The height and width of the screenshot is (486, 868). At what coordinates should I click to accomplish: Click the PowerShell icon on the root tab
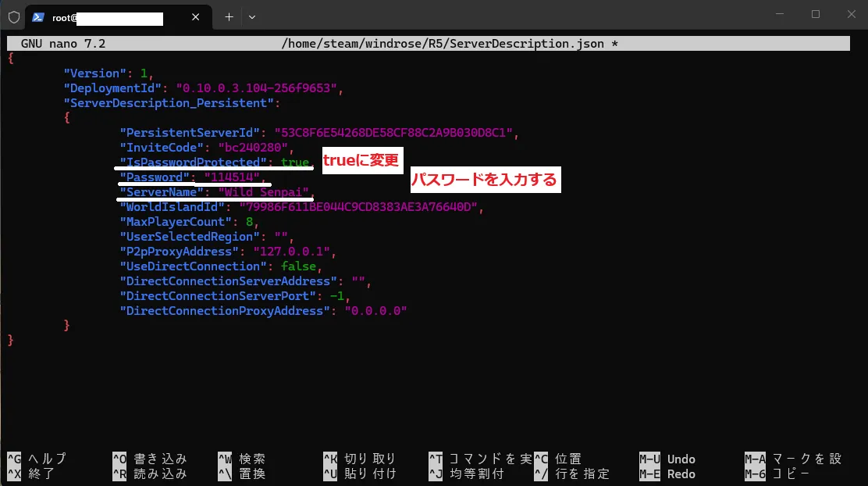(37, 16)
